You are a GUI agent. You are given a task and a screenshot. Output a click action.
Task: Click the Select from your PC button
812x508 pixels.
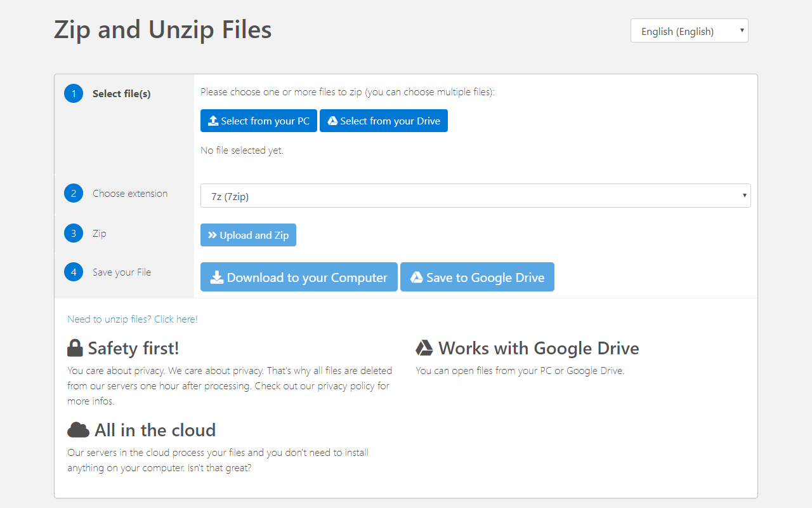(258, 120)
